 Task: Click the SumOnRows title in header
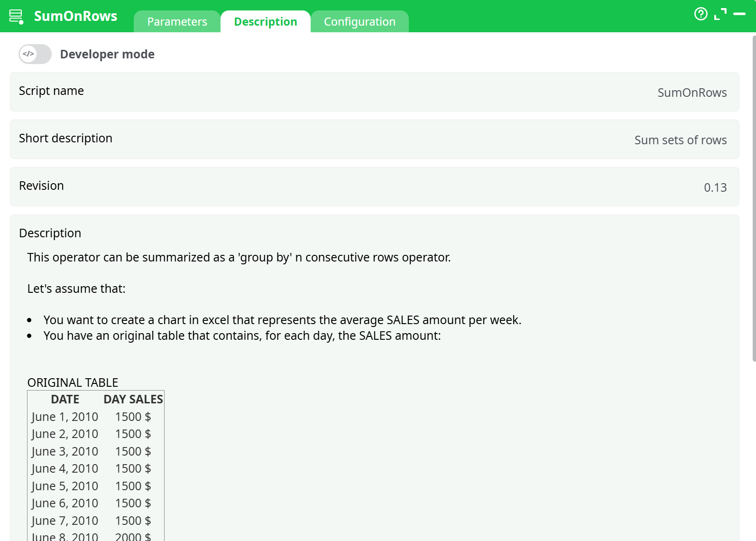point(75,16)
